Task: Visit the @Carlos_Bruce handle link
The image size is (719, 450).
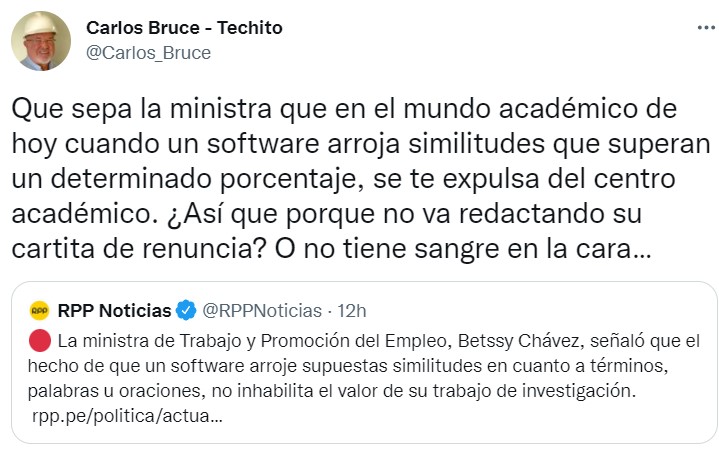Action: point(149,53)
